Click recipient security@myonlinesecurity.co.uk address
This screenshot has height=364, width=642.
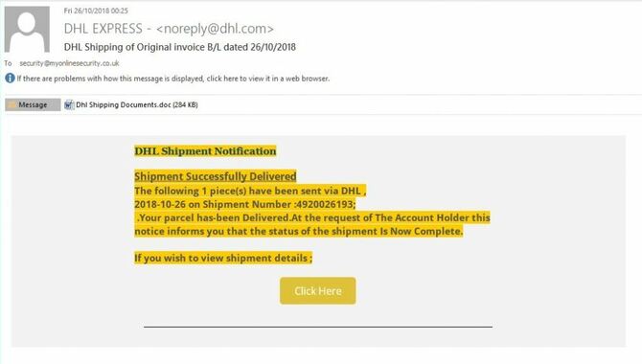tap(69, 63)
